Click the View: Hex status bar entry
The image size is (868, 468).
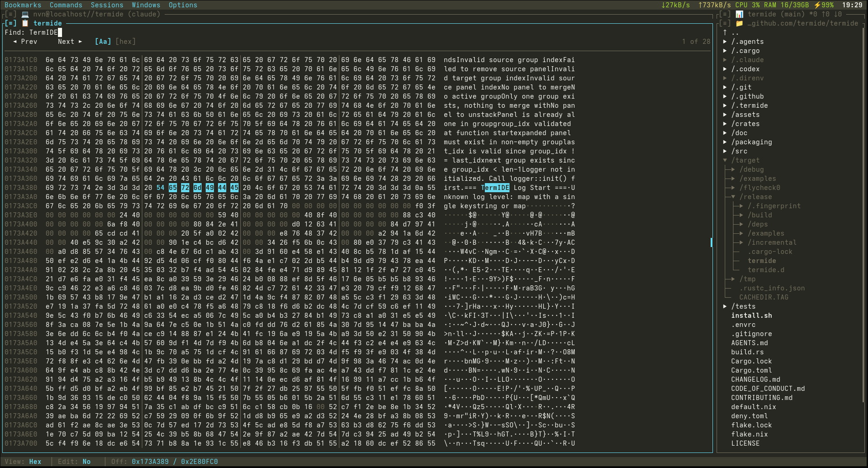click(x=23, y=462)
